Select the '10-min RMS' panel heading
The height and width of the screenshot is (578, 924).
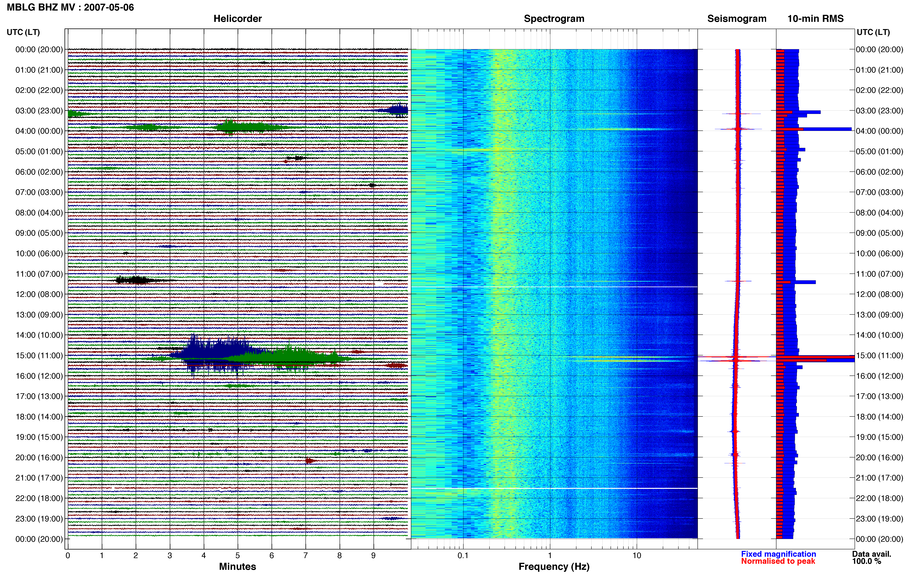point(815,19)
